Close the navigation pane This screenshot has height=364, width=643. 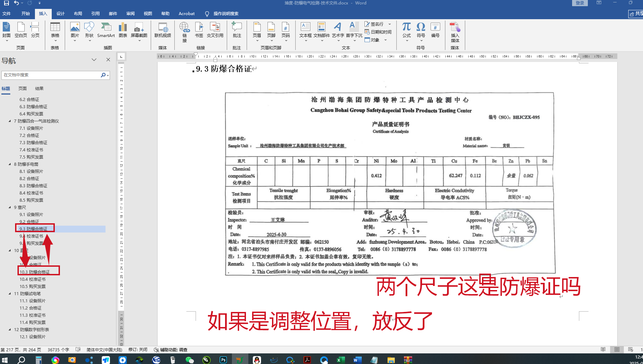pyautogui.click(x=108, y=60)
